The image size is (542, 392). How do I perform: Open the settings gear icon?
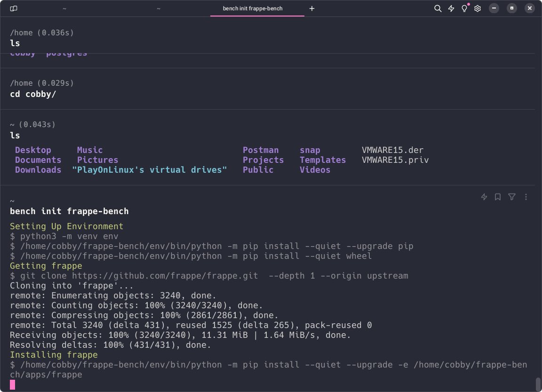(x=478, y=8)
